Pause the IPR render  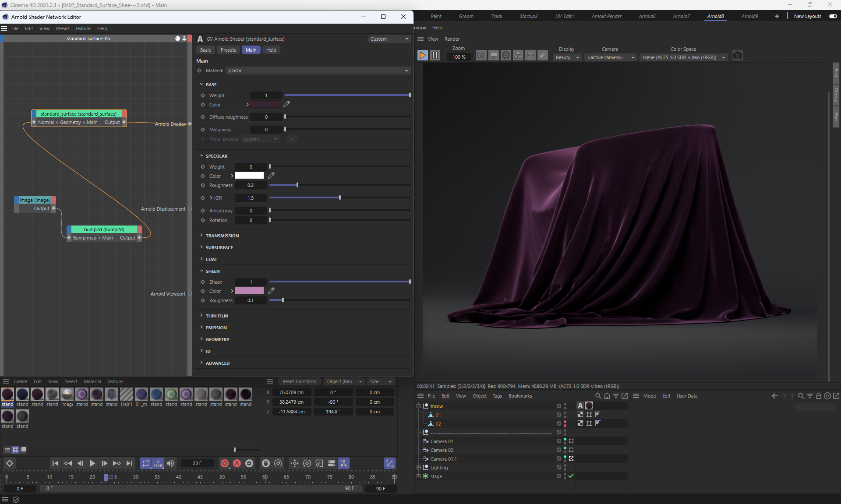coord(435,56)
